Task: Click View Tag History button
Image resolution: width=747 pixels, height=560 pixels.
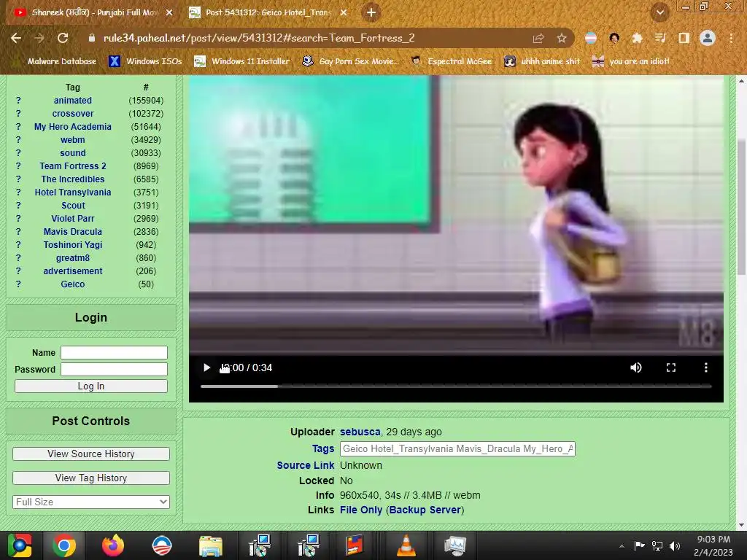Action: point(91,478)
